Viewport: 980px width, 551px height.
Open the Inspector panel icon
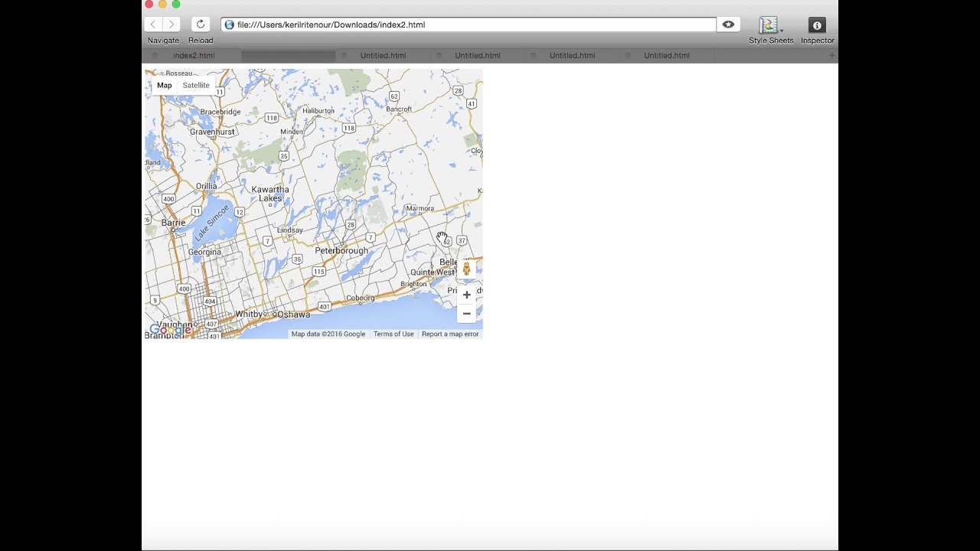817,25
